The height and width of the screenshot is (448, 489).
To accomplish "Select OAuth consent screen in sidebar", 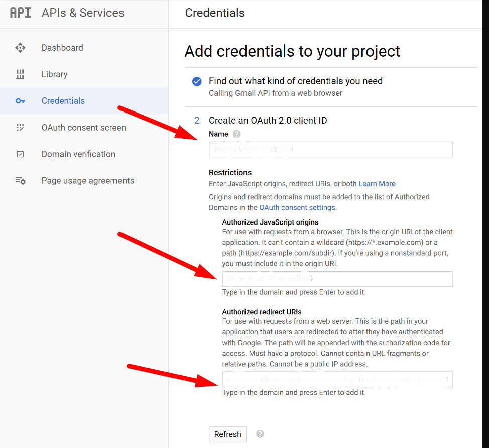I will (x=83, y=128).
